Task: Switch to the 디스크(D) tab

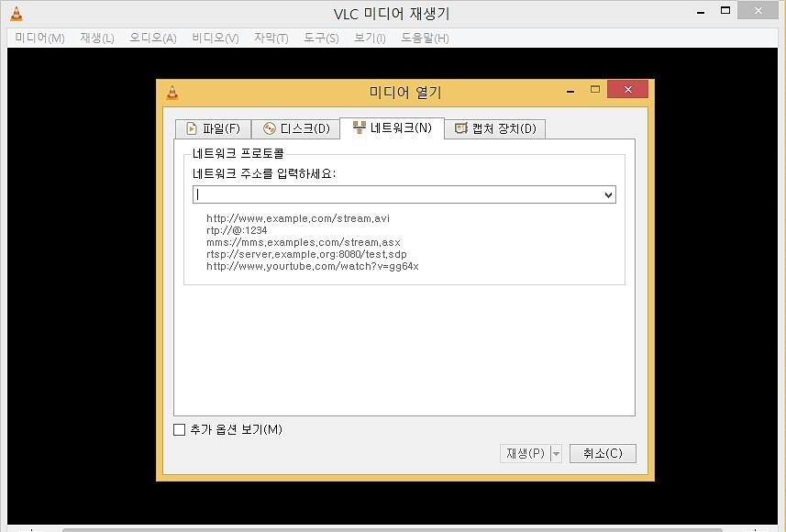Action: point(296,128)
